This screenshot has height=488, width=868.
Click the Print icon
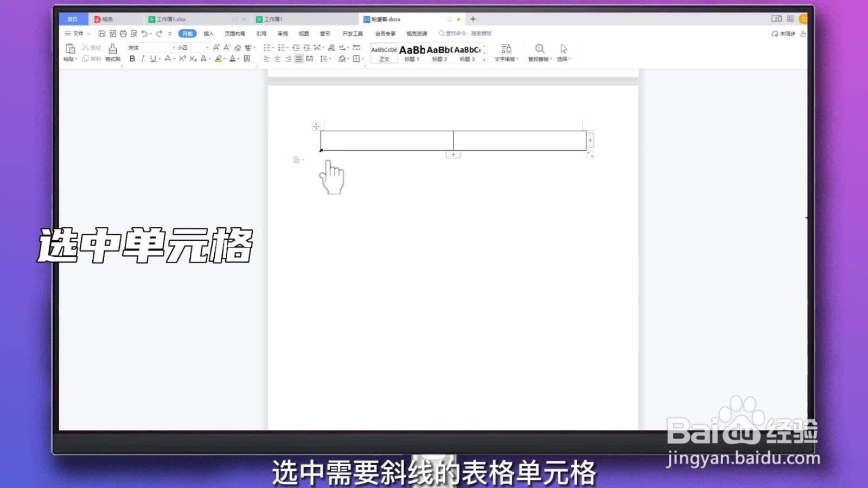pos(124,33)
